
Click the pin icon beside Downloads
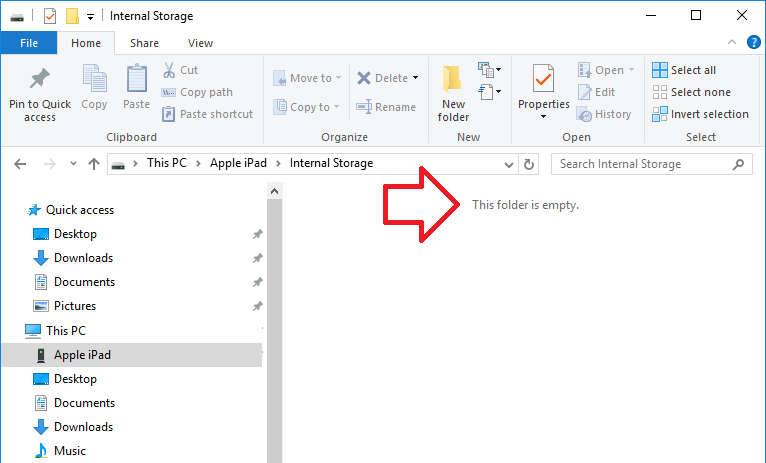coord(257,258)
